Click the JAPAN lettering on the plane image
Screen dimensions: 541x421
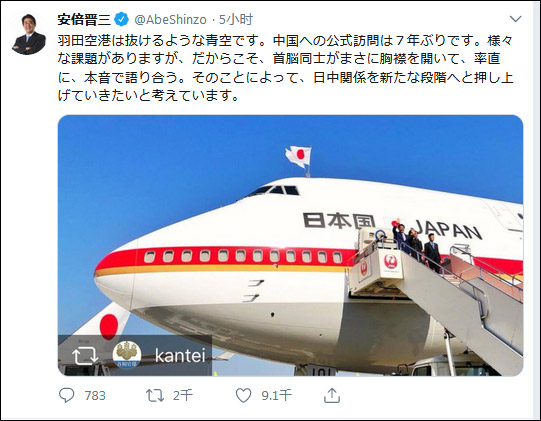447,229
